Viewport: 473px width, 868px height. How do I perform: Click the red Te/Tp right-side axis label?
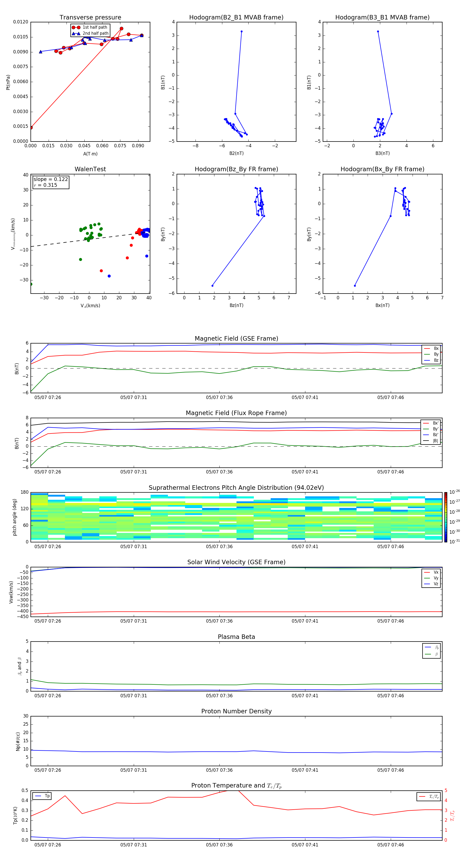[453, 815]
